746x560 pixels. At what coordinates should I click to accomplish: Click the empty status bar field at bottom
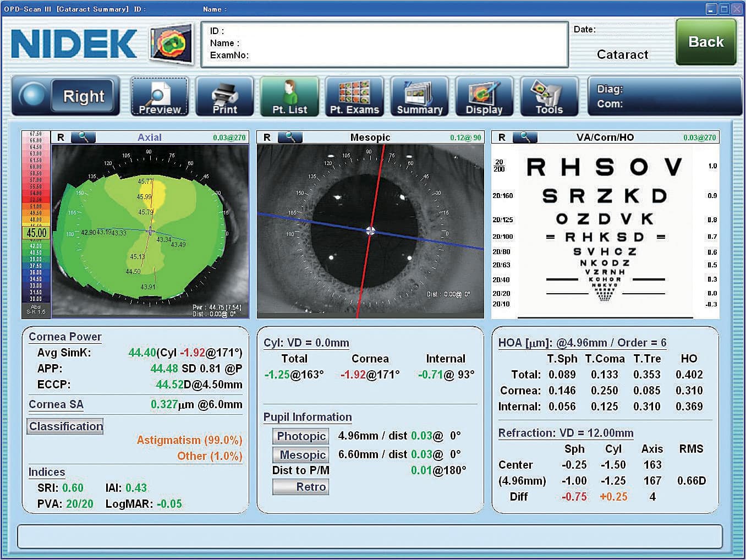tap(370, 536)
